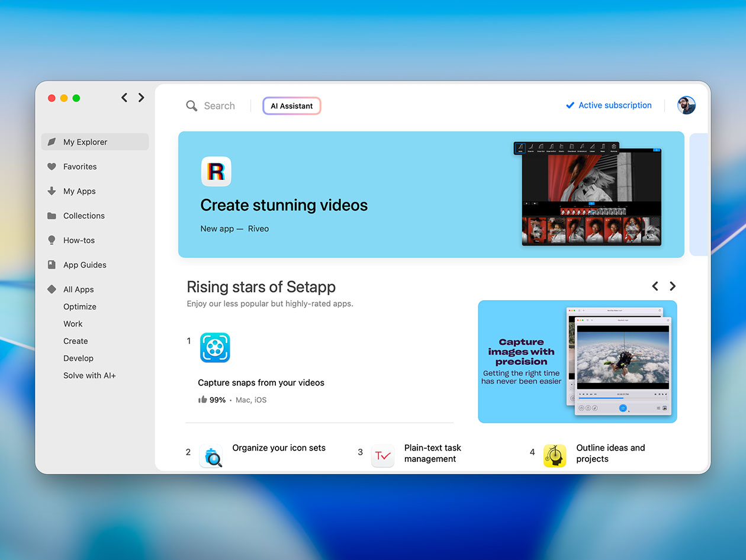Select the How-tos lightbulb icon
The width and height of the screenshot is (746, 560).
point(52,240)
